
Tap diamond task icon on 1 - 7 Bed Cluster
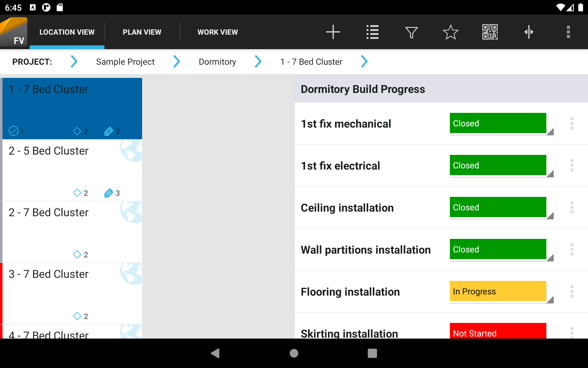coord(77,131)
